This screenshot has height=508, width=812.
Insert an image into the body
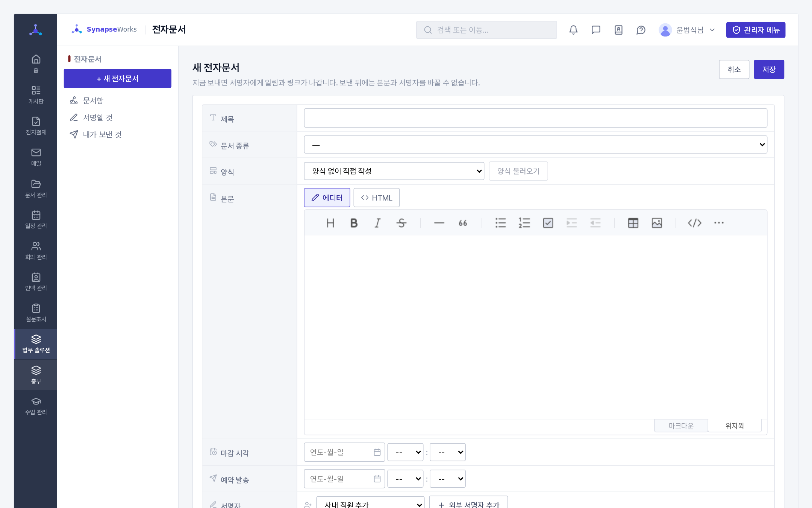coord(657,223)
